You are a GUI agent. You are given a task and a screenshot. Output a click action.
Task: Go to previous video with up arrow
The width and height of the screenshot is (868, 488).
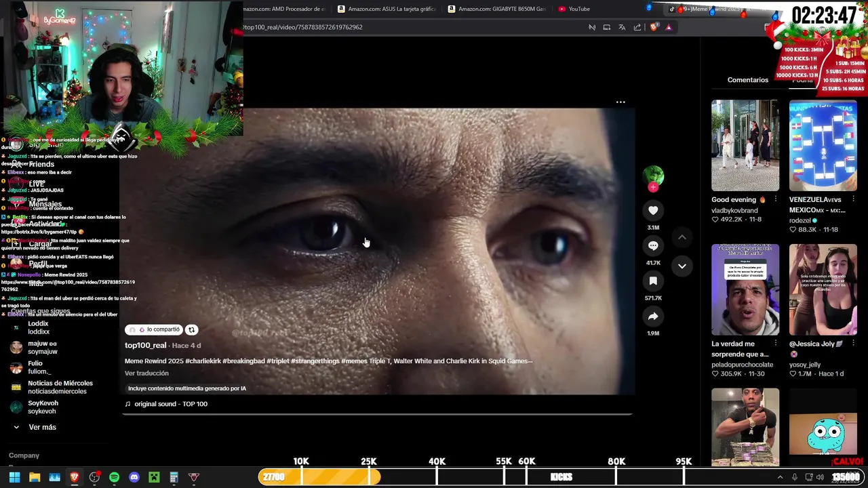tap(682, 237)
